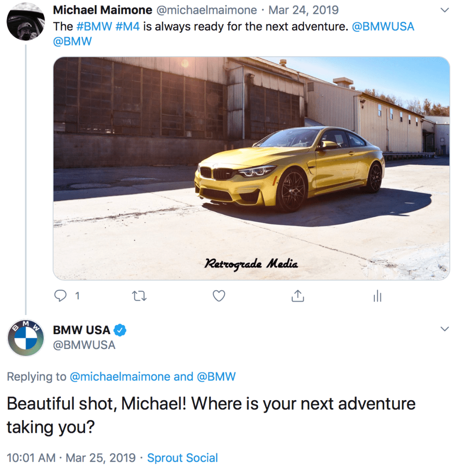View tweet analytics bar chart icon
460x476 pixels.
(x=377, y=295)
